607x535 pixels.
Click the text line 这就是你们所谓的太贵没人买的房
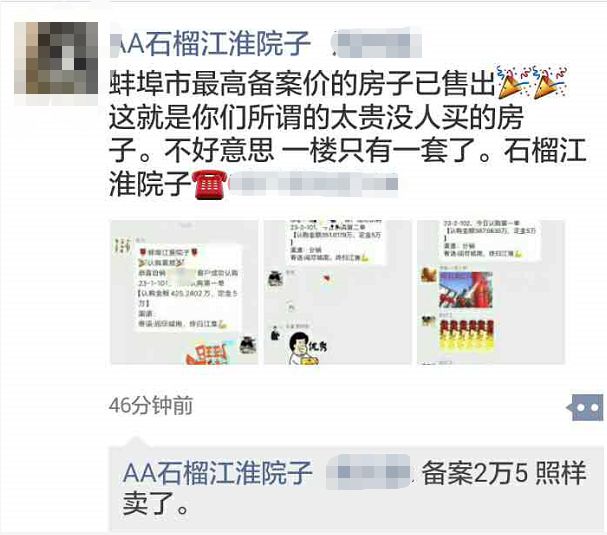[x=316, y=117]
